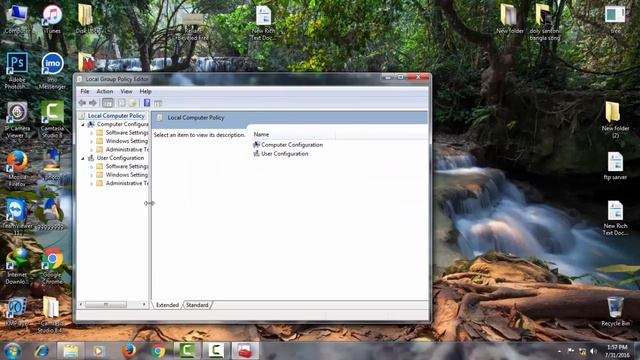Select Computer Configuration in the tree pane
This screenshot has height=360, width=640.
point(122,124)
